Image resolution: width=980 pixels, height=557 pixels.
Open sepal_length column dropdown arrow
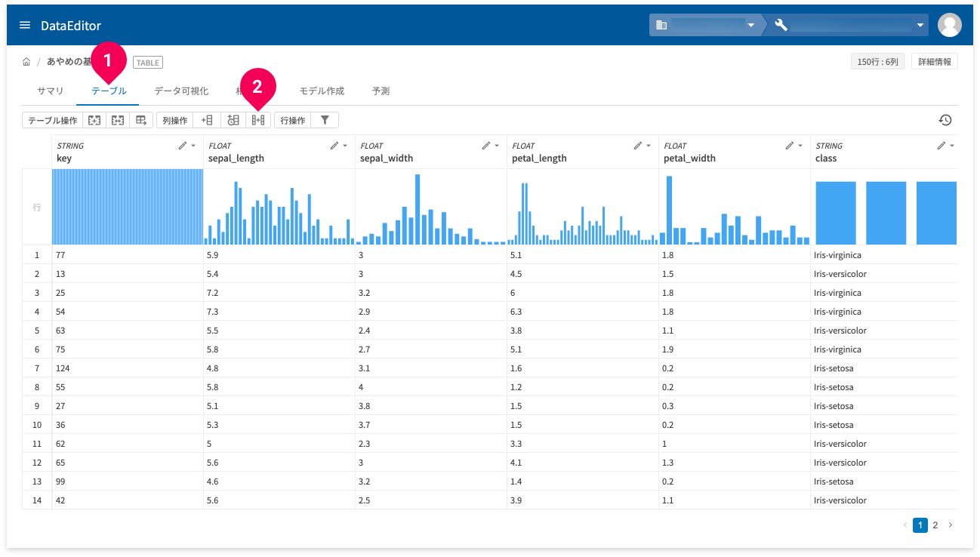[345, 146]
